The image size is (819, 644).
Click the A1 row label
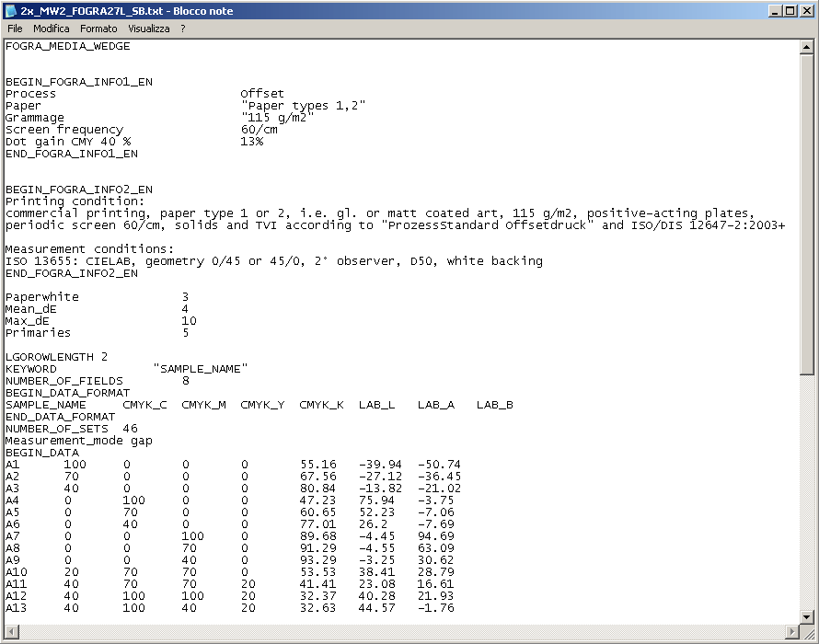pos(13,465)
